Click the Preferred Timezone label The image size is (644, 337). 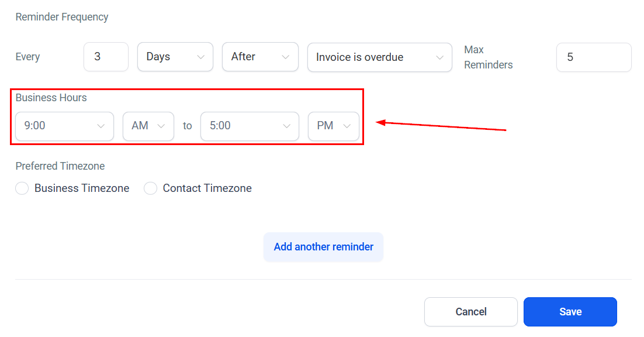[60, 166]
